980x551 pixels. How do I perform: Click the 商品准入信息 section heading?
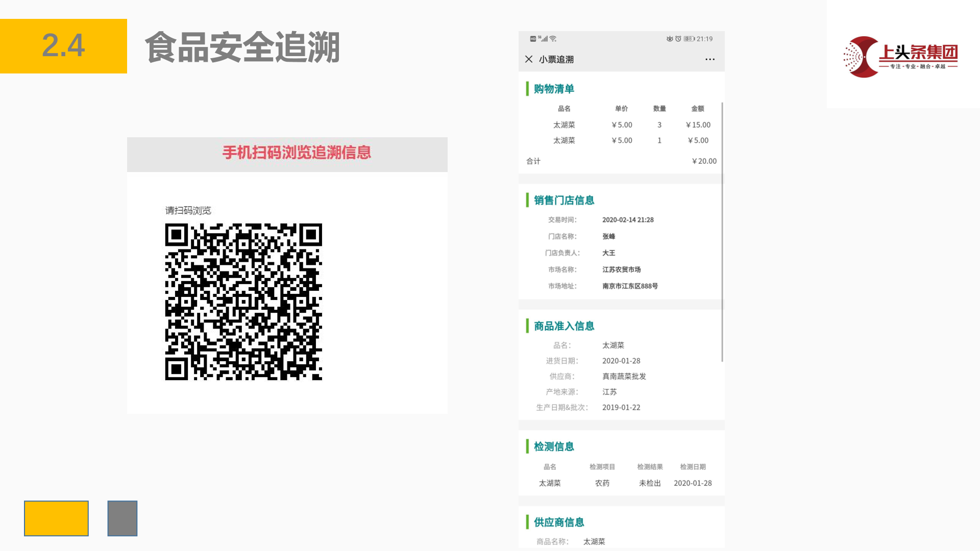click(x=564, y=326)
